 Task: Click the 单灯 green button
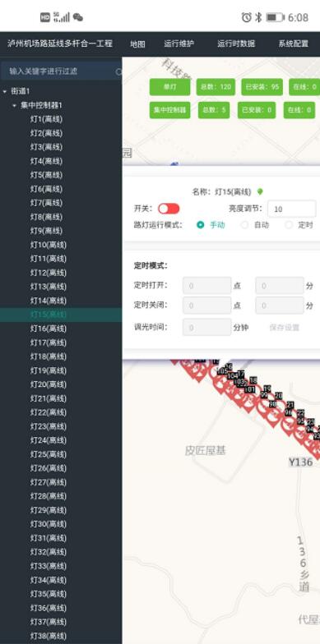click(x=169, y=87)
